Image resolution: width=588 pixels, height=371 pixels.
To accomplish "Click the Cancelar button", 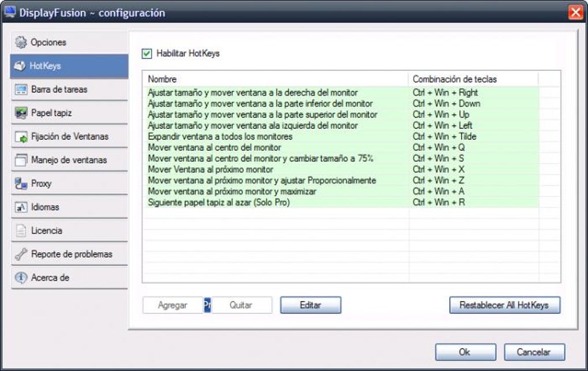I will [534, 352].
